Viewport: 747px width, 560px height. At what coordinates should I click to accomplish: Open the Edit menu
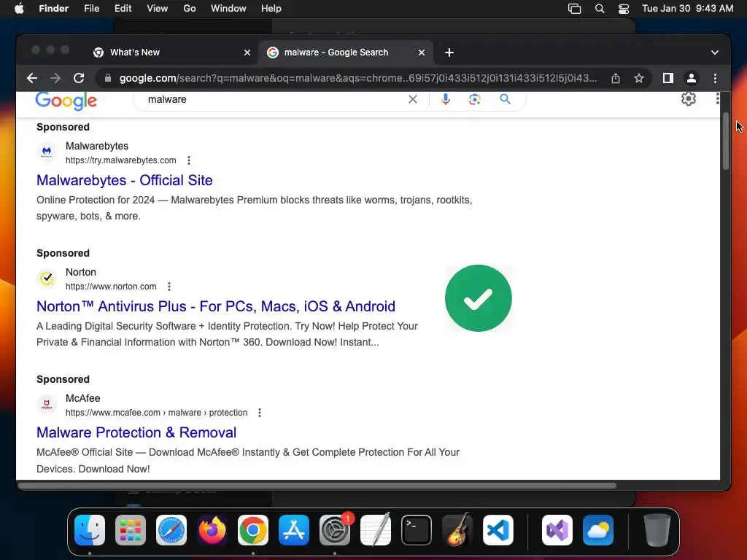(x=123, y=9)
